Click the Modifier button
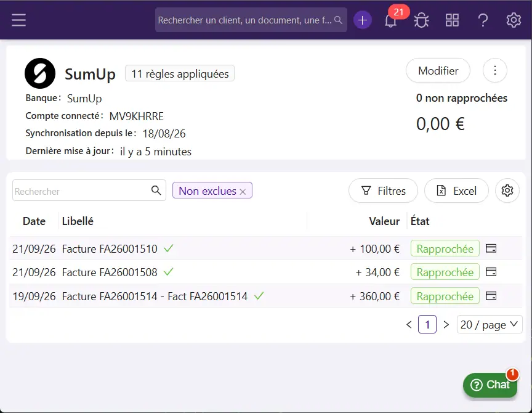 pyautogui.click(x=438, y=70)
